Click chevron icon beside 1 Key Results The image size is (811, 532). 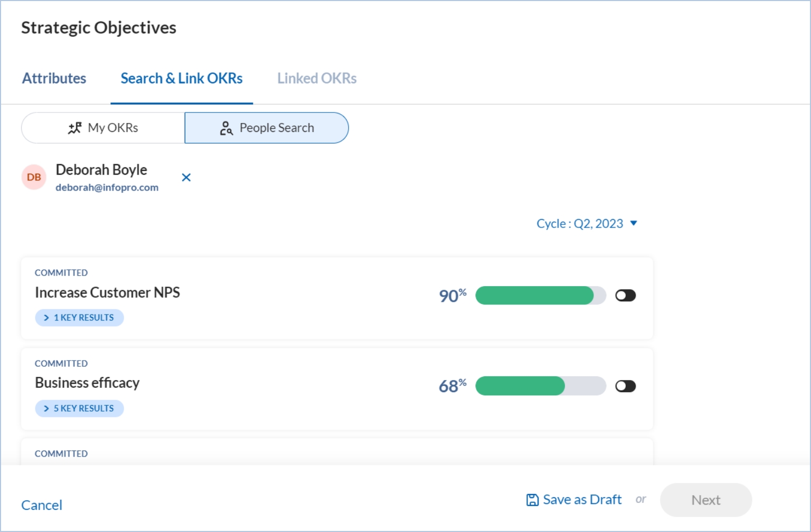[x=46, y=318]
